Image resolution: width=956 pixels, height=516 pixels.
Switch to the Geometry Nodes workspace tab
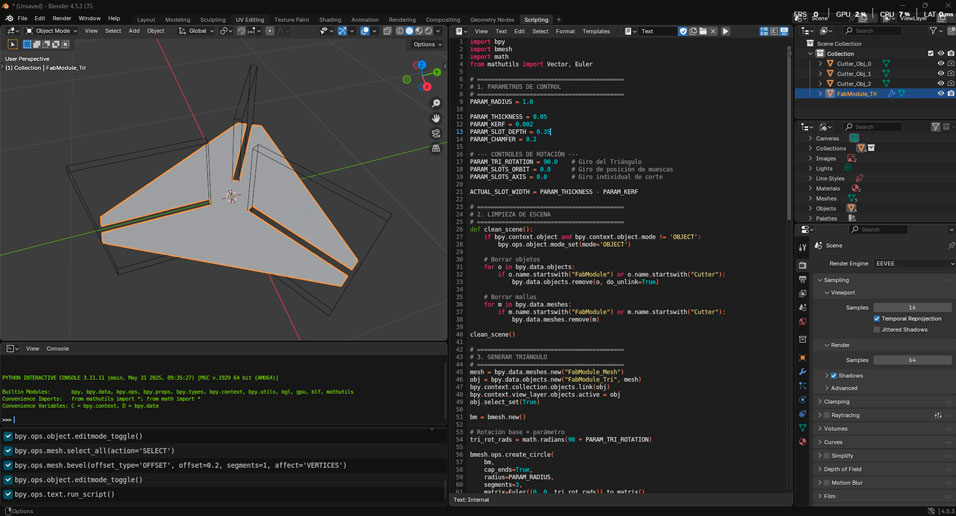(493, 19)
